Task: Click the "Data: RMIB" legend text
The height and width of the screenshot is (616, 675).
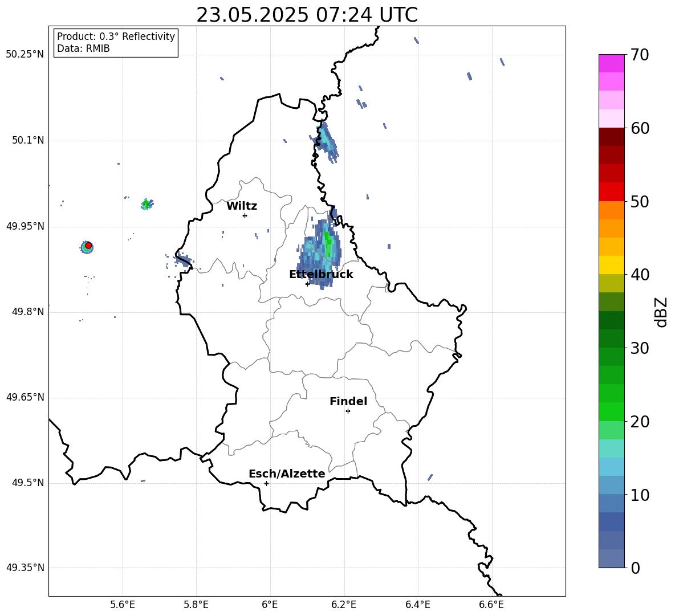Action: [83, 48]
